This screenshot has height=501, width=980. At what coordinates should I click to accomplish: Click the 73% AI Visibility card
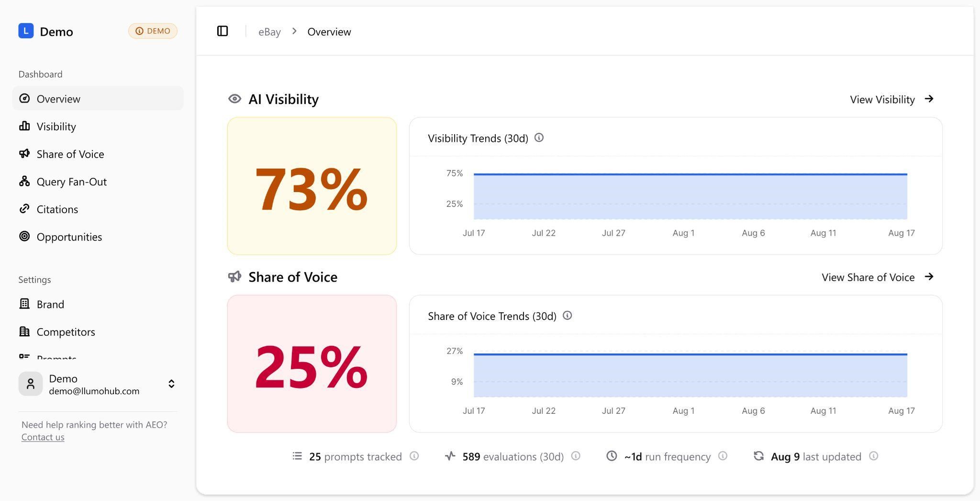coord(312,186)
